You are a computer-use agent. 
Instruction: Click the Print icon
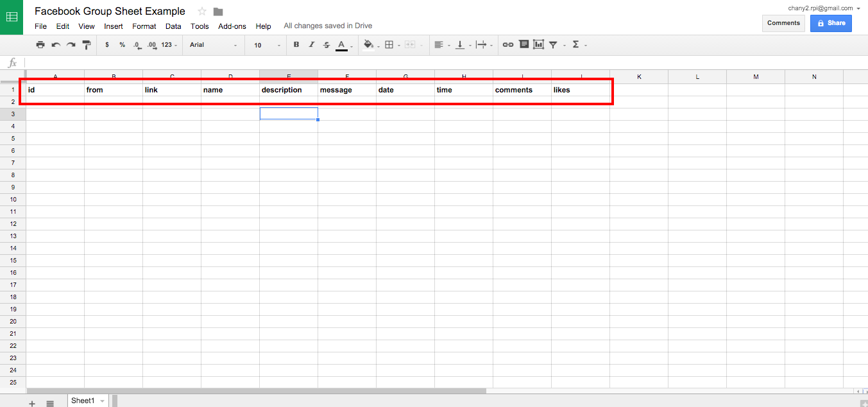(40, 45)
